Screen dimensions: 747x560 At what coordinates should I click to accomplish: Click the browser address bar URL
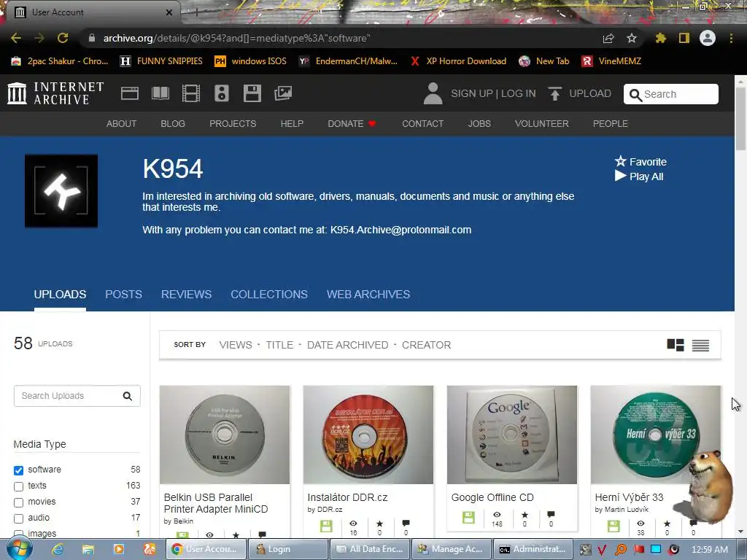237,38
